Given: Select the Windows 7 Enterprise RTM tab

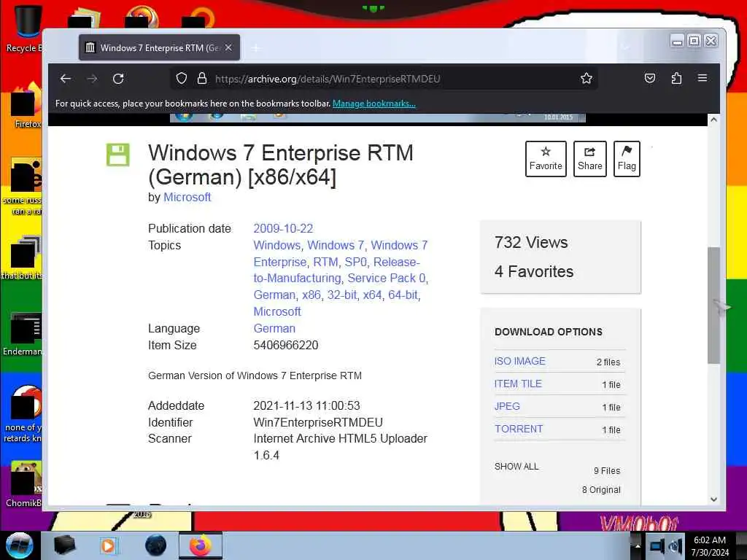Looking at the screenshot, I should 159,47.
